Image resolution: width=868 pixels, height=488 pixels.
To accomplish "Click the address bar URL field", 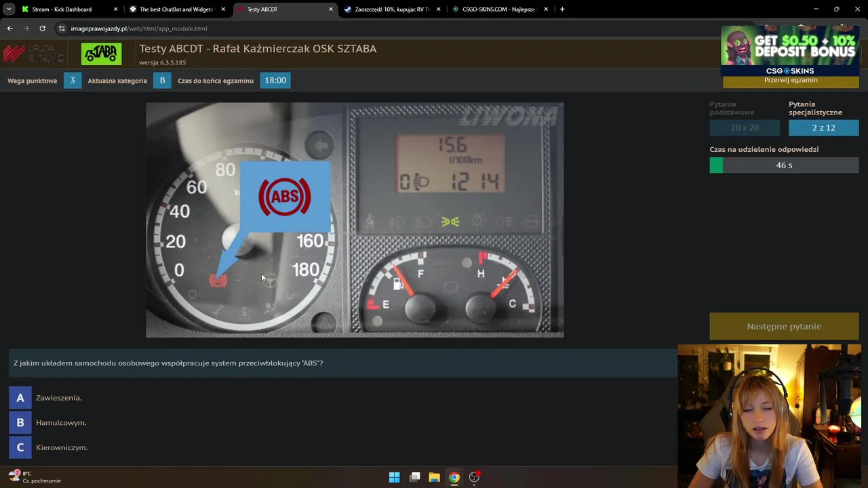I will click(x=138, y=28).
